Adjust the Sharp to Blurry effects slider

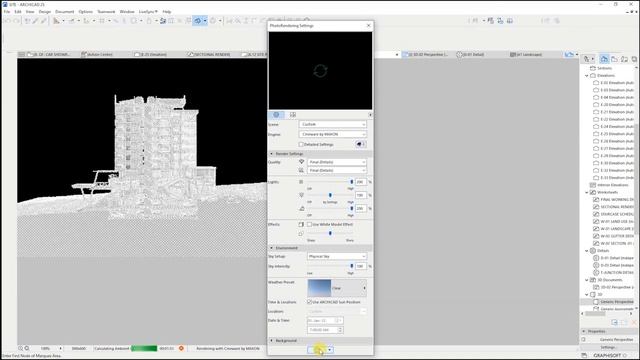pyautogui.click(x=330, y=233)
